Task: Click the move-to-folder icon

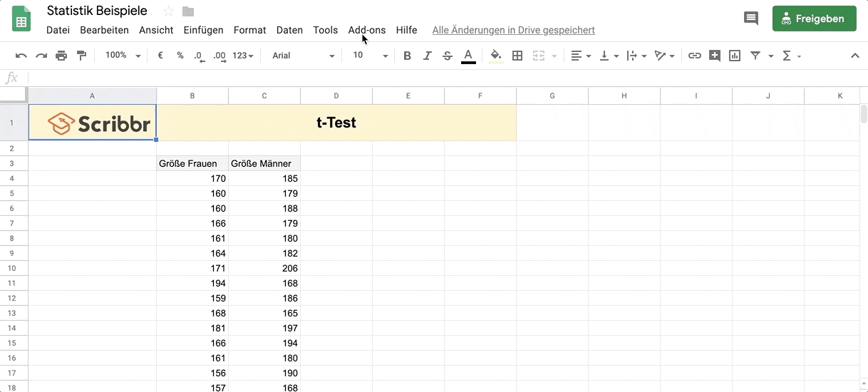Action: point(188,11)
